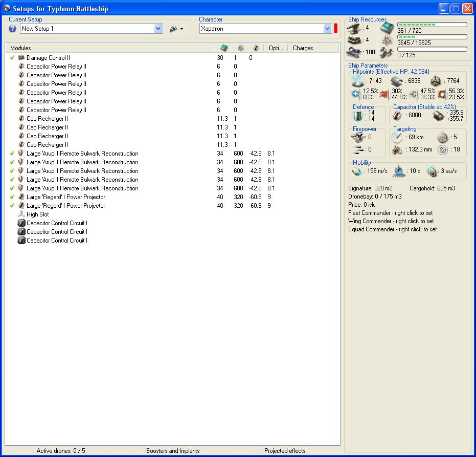The height and width of the screenshot is (457, 476).
Task: Open the ship setup tools icon menu
Action: tap(176, 29)
